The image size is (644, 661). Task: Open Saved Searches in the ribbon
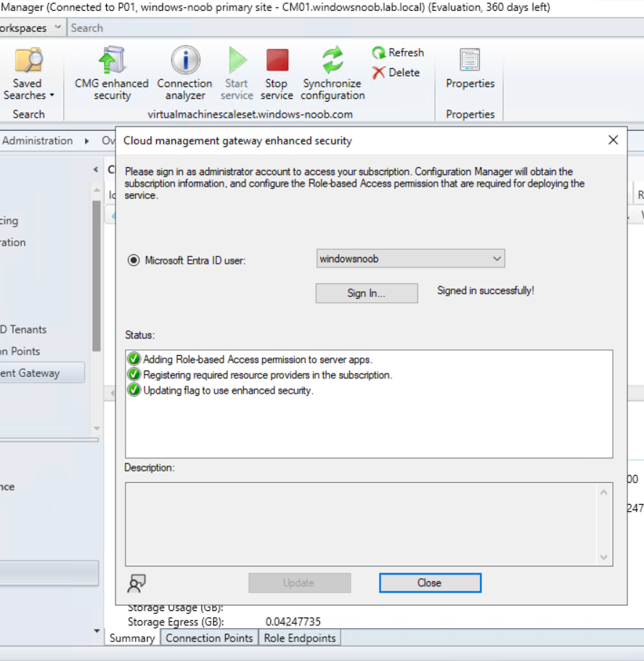(28, 74)
